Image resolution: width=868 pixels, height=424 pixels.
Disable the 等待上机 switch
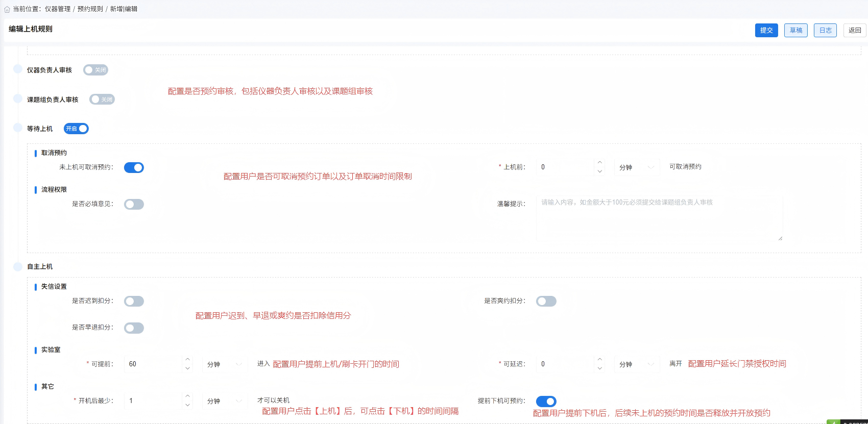(76, 129)
